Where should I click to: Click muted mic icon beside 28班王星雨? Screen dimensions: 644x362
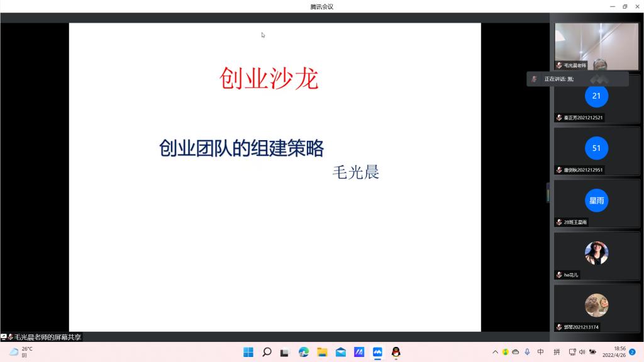coord(559,222)
